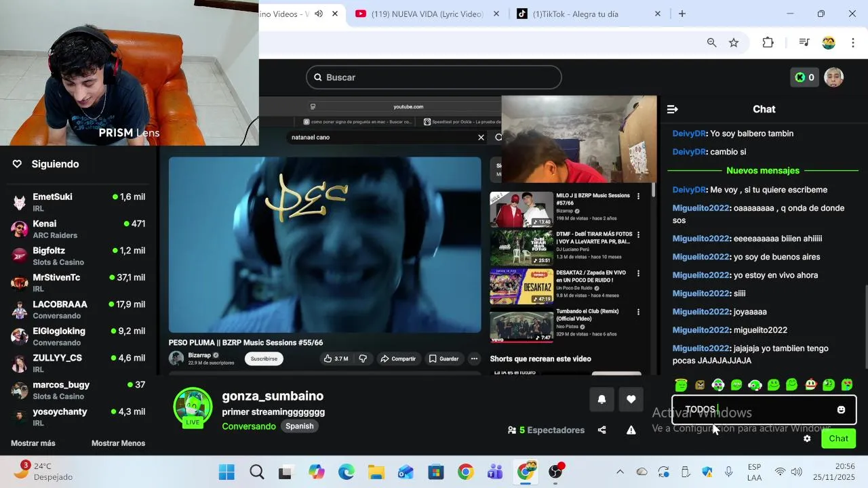Select the heart-eyes crying emote

tap(847, 385)
